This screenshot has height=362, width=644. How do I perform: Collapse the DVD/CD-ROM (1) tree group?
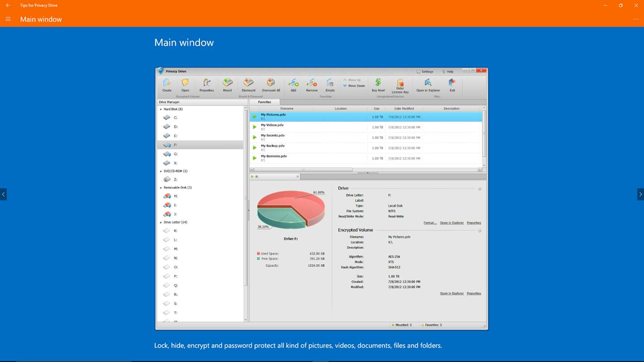click(x=161, y=171)
